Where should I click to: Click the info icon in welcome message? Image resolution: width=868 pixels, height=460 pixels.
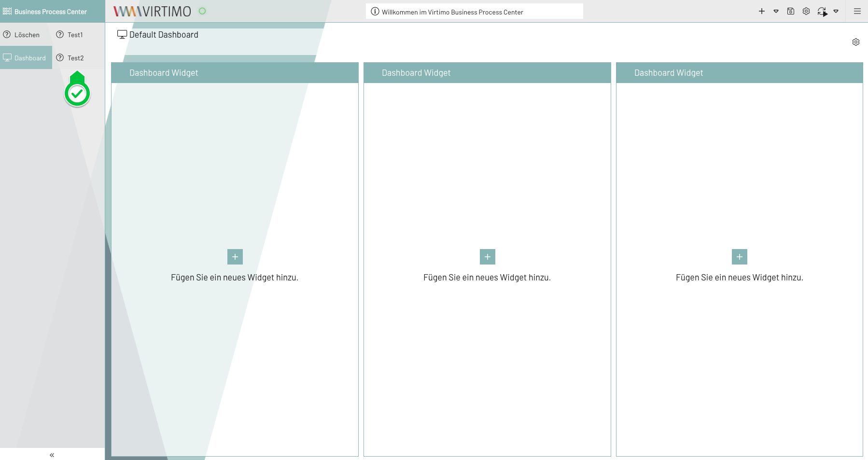[x=375, y=12]
